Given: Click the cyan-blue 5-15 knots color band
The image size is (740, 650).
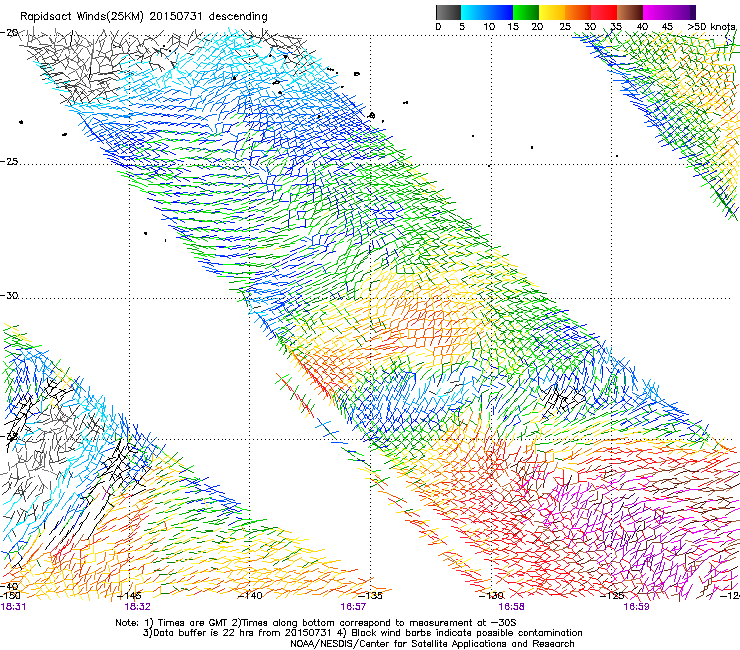Looking at the screenshot, I should [487, 12].
